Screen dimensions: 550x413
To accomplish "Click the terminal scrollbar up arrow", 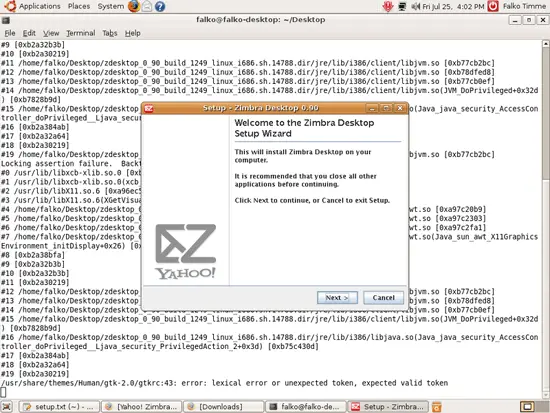I will tap(545, 44).
